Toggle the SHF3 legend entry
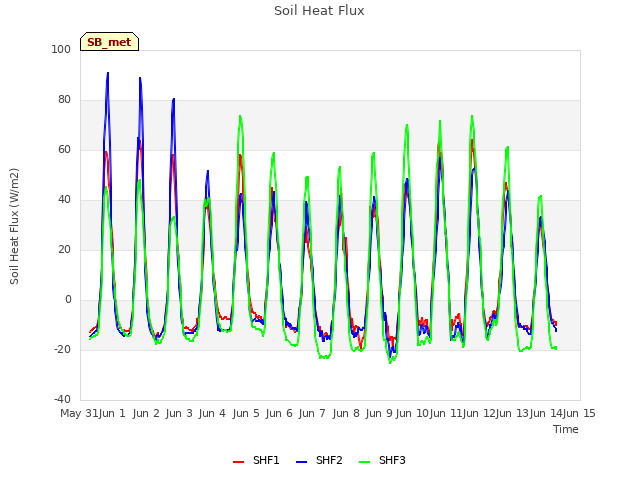The image size is (640, 480). point(382,460)
